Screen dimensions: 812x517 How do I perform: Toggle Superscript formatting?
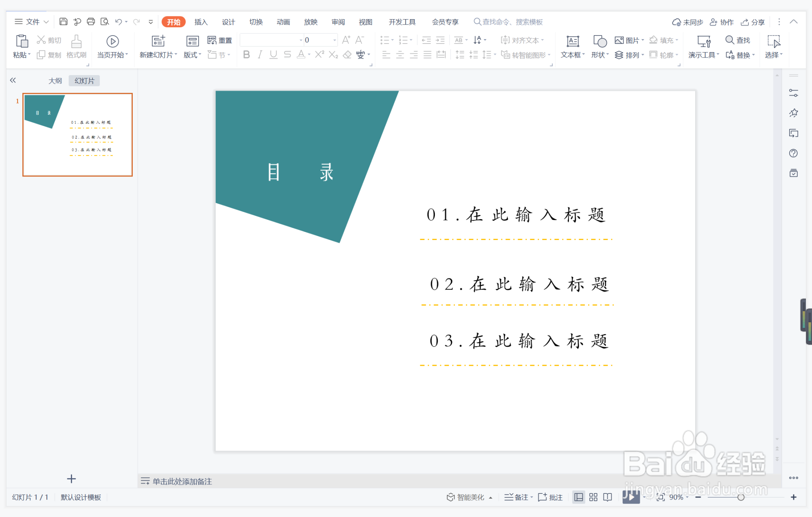pyautogui.click(x=320, y=55)
